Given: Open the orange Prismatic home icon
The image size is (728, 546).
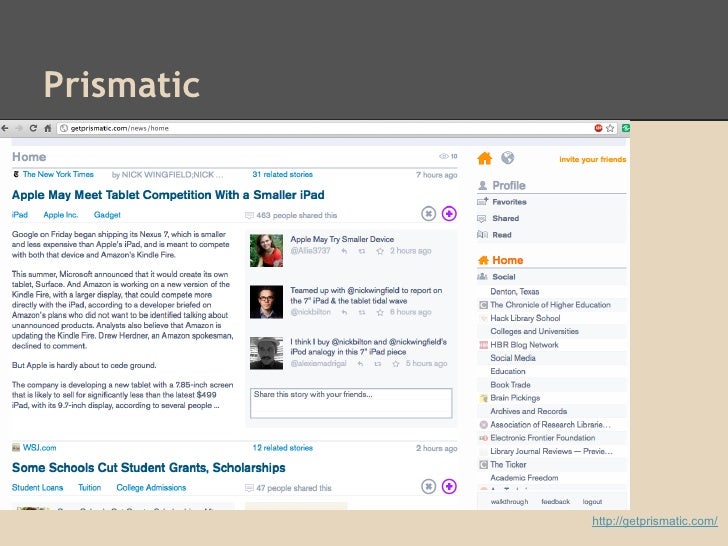Looking at the screenshot, I should pos(484,158).
